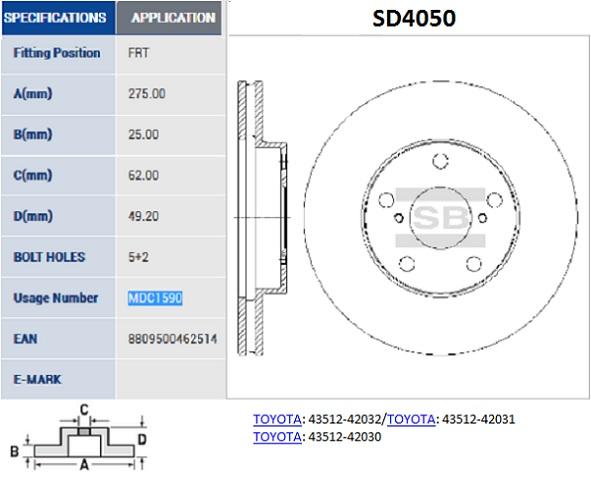591x481 pixels.
Task: Select the 62.00 value
Action: [143, 175]
